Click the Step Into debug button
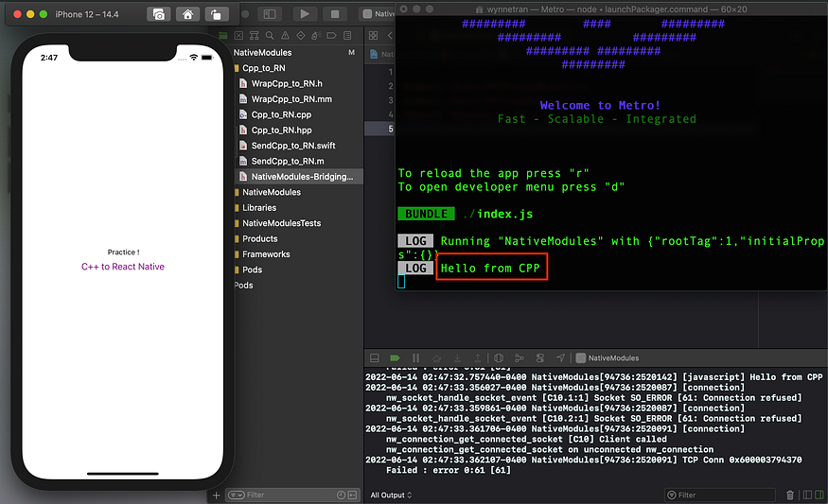Image resolution: width=828 pixels, height=504 pixels. pyautogui.click(x=457, y=357)
